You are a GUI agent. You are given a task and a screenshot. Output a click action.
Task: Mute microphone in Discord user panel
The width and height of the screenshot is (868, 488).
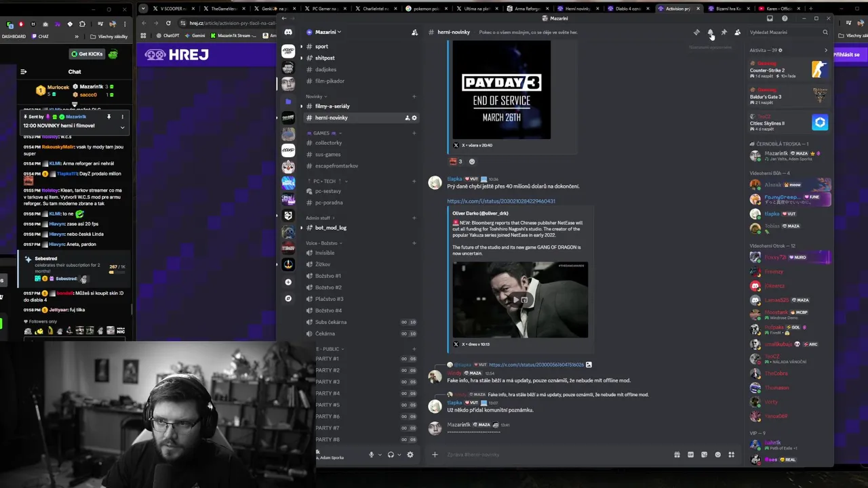371,454
